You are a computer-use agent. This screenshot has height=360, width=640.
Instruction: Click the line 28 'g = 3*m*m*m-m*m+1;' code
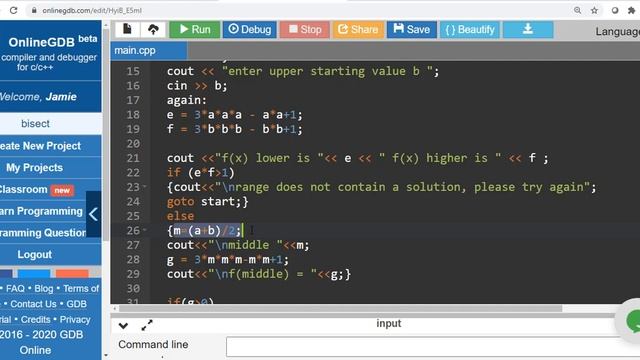(228, 260)
